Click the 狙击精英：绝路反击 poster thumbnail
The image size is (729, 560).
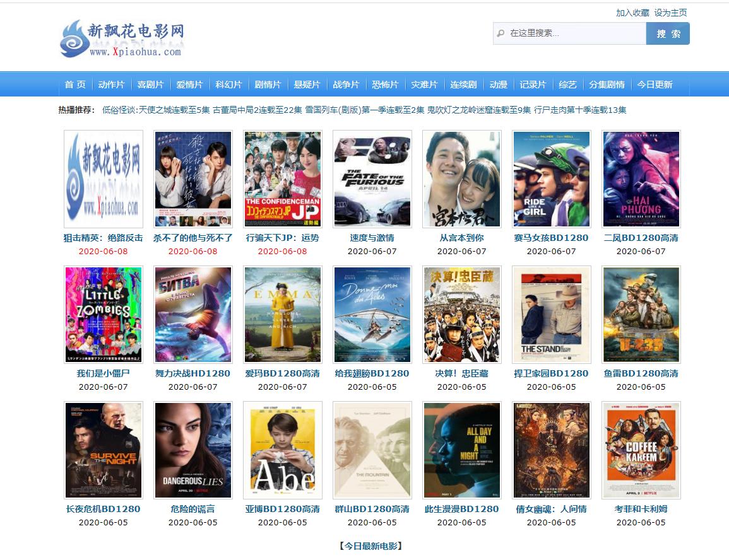104,178
